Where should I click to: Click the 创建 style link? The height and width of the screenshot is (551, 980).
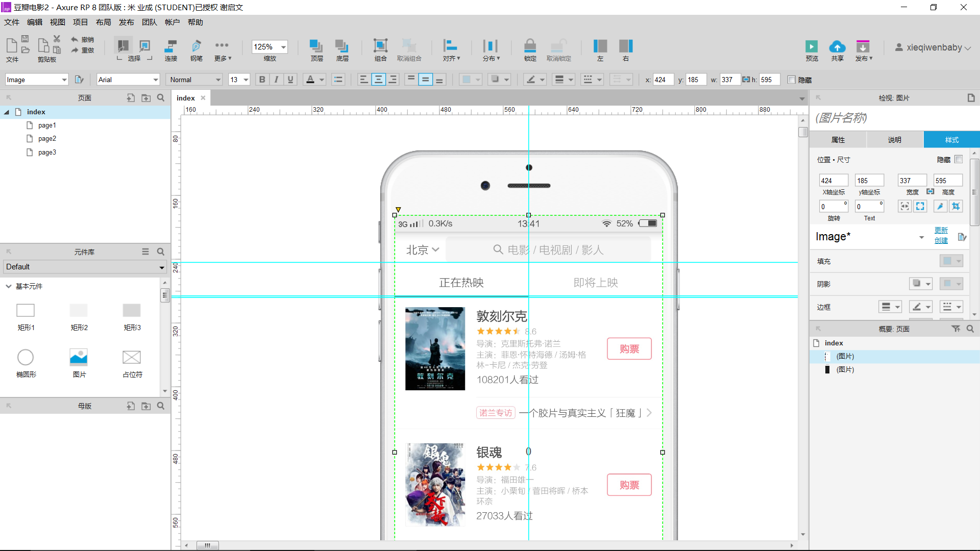coord(941,240)
